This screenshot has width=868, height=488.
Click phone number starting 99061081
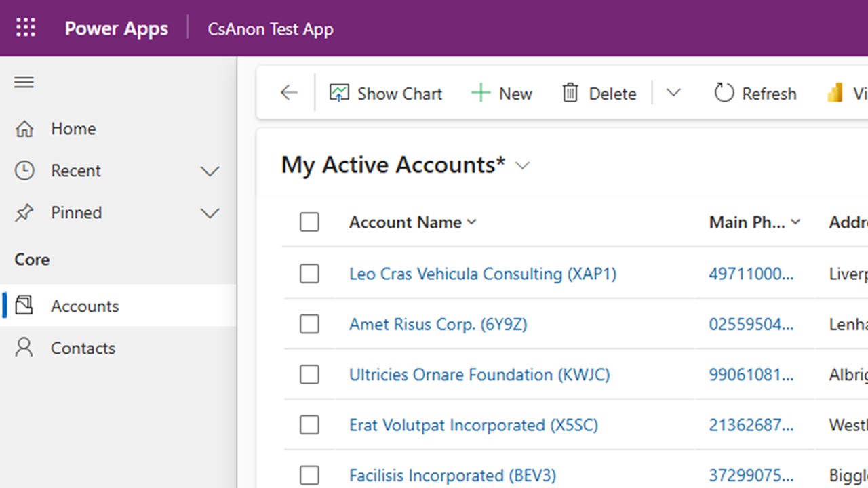(751, 374)
